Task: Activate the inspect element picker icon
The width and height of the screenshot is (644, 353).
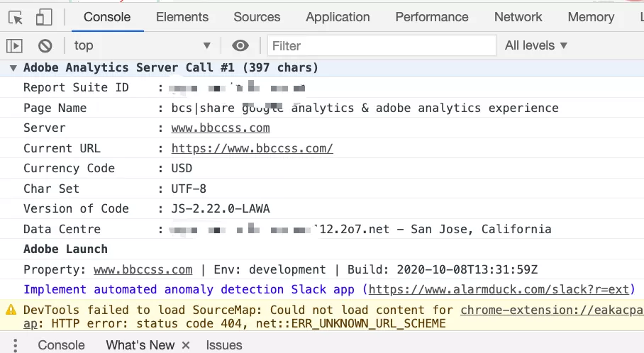Action: [16, 18]
